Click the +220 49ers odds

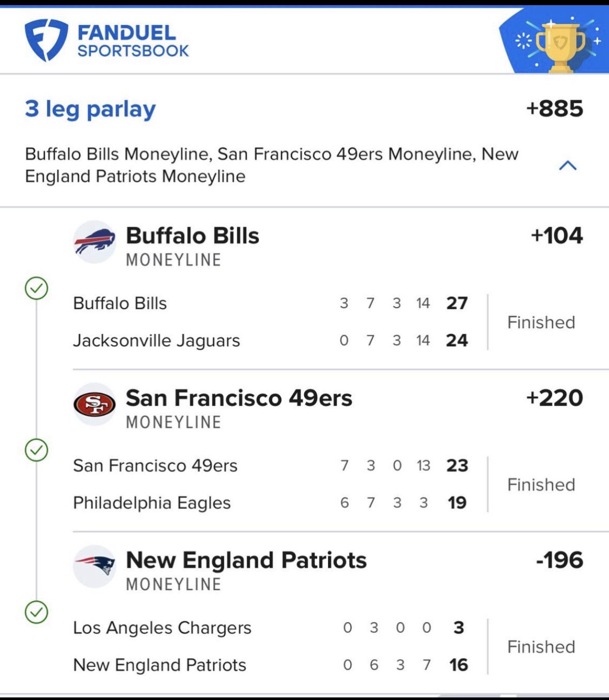click(554, 398)
